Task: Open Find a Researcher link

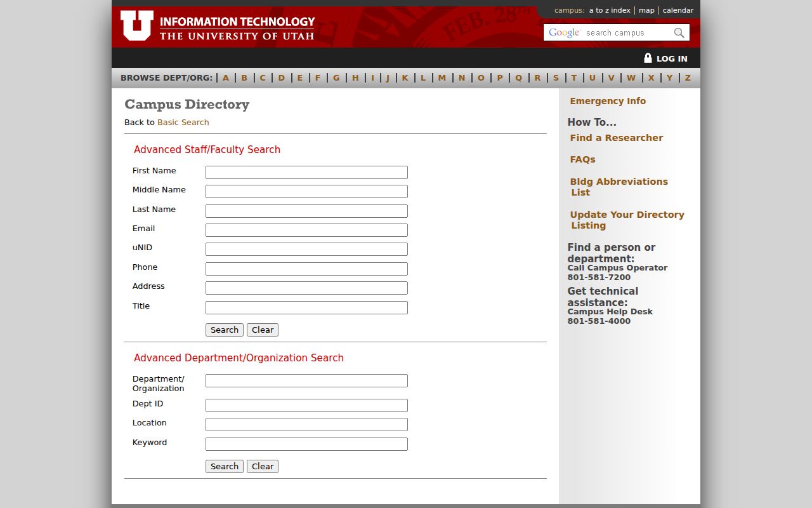Action: pyautogui.click(x=616, y=138)
